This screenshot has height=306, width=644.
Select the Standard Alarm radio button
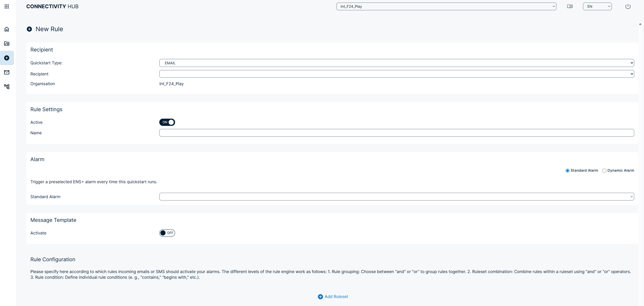point(567,171)
